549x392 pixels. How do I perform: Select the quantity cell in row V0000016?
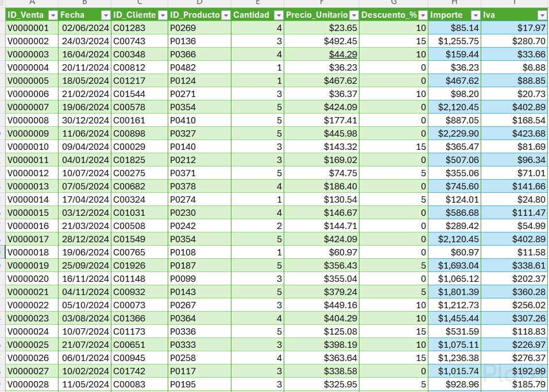(x=257, y=226)
